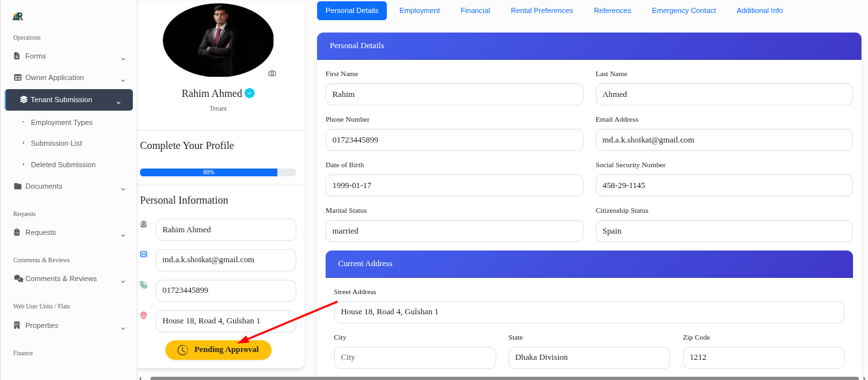Click the red location pin icon
Screen dimensions: 868x380
143,315
